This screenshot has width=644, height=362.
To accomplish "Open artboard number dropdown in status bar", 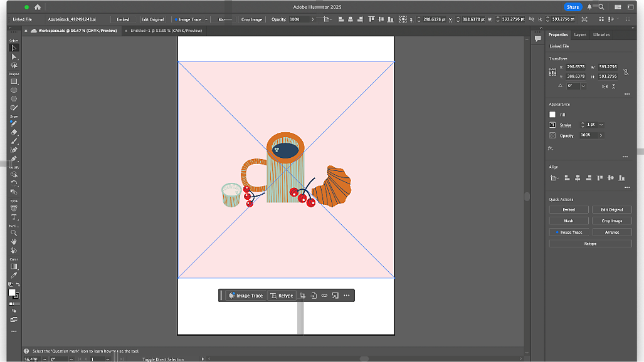I will point(108,359).
